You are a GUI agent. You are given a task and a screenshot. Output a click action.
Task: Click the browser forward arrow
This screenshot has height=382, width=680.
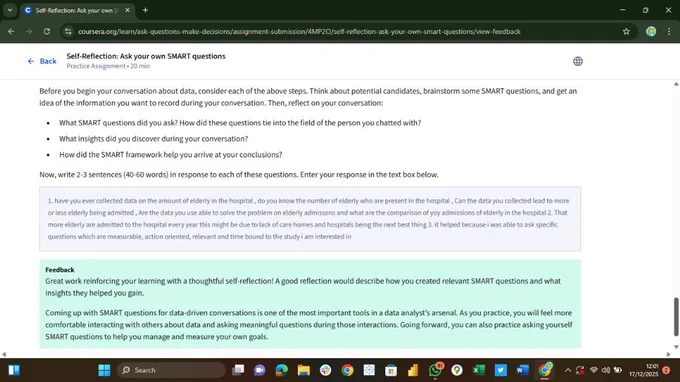point(29,31)
